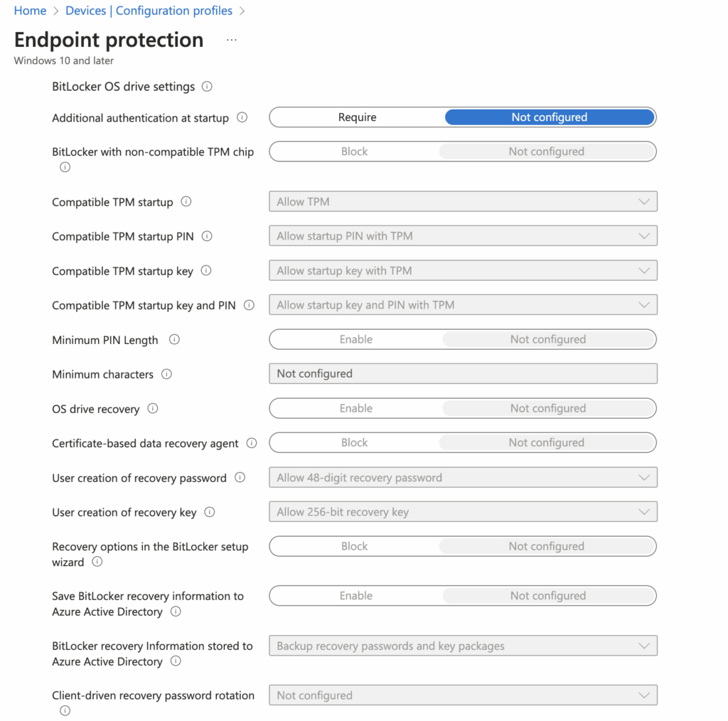Switch Minimum PIN Length to Enable
Screen dimensions: 728x721
(356, 339)
